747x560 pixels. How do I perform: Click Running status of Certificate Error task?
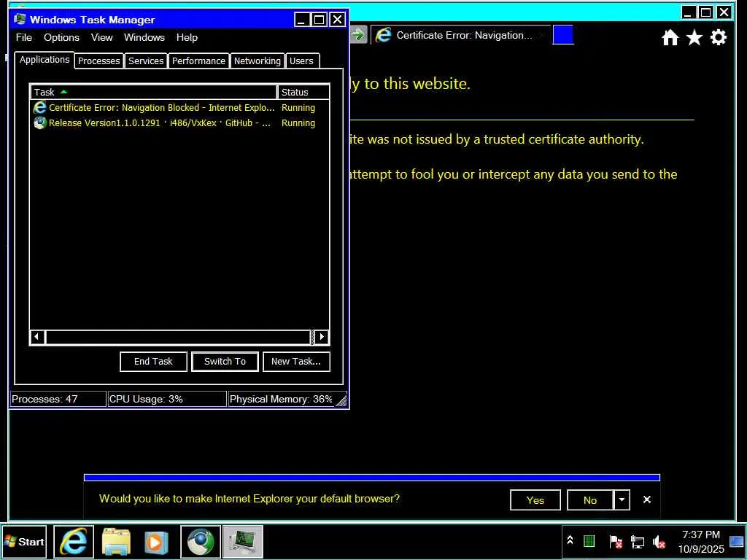point(298,108)
